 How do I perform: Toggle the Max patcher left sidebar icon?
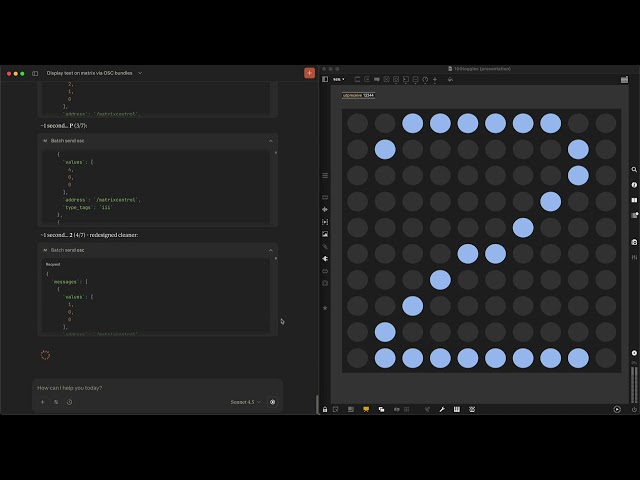point(325,79)
